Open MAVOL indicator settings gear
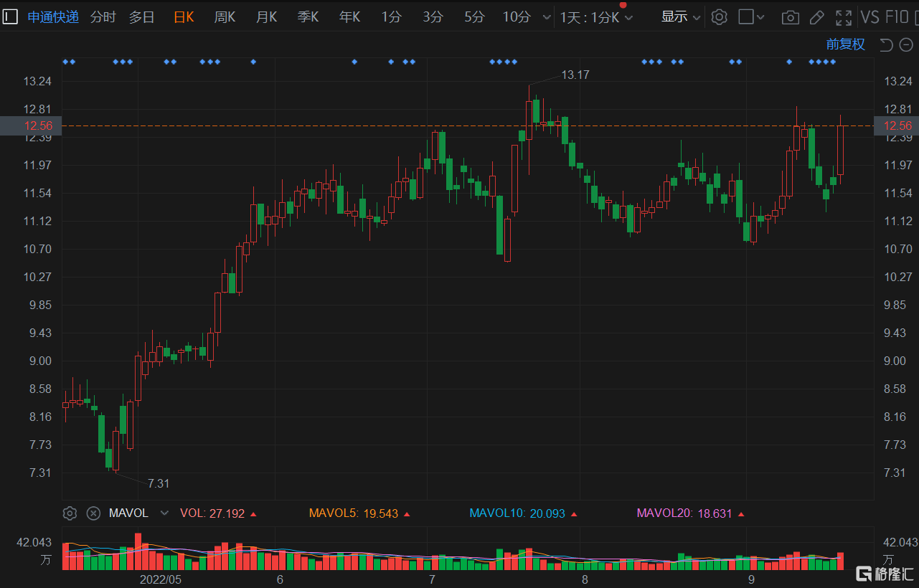Screen dimensions: 919x588 (x=70, y=513)
